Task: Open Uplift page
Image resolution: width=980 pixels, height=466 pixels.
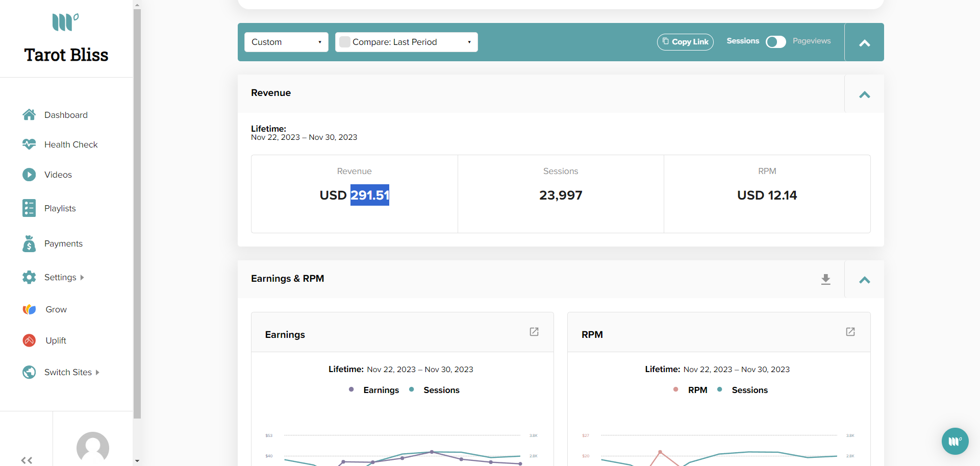Action: pyautogui.click(x=56, y=340)
